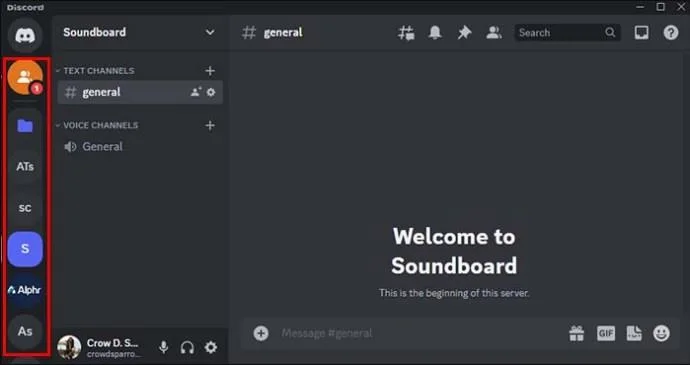Open Discord home direct messages
Image resolution: width=690 pixels, height=365 pixels.
coord(25,35)
